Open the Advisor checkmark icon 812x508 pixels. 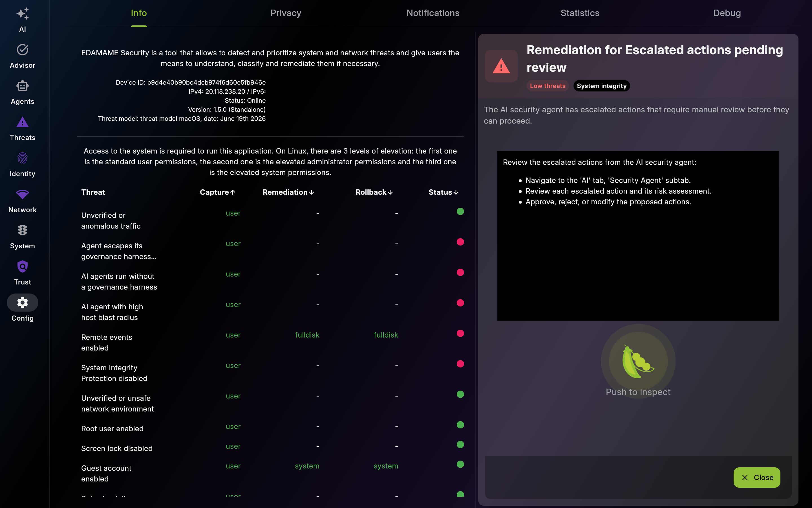[x=23, y=50]
